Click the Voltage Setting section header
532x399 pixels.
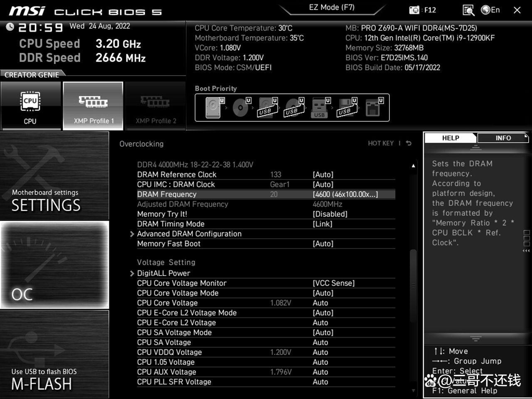(166, 262)
